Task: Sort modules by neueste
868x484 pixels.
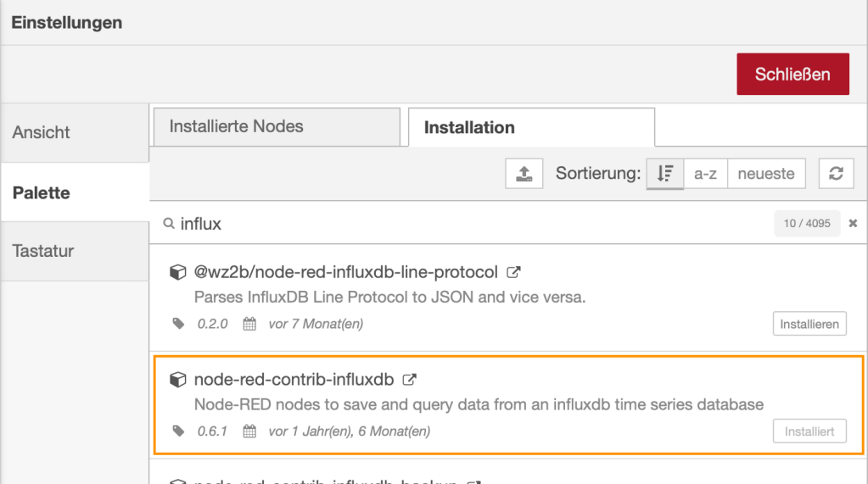Action: pyautogui.click(x=766, y=174)
